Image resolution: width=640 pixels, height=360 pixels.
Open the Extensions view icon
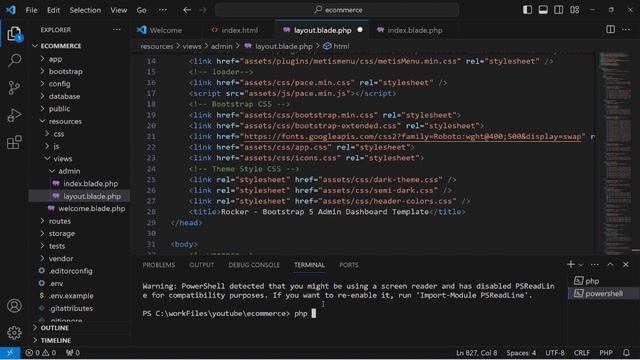click(14, 142)
